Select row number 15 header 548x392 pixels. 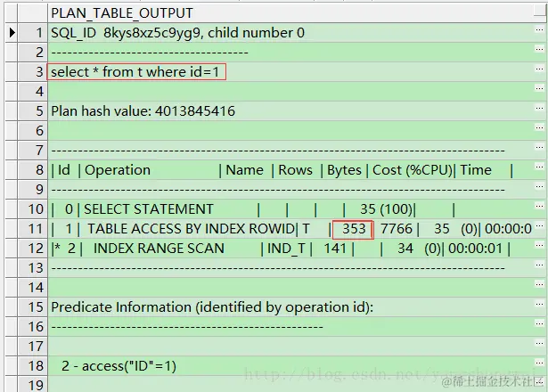coord(32,307)
